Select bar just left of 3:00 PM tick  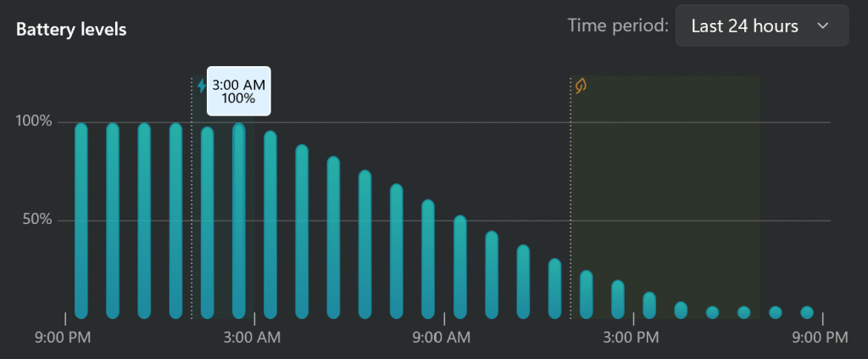click(618, 300)
